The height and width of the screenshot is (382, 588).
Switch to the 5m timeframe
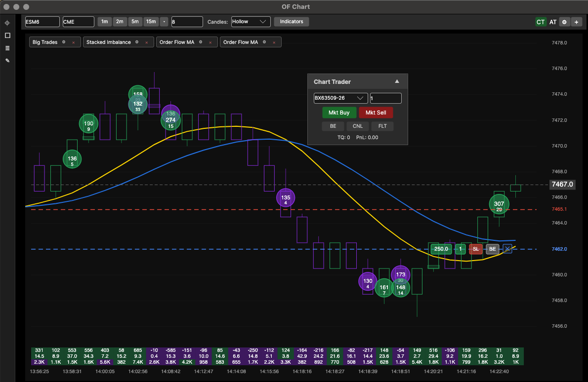coord(135,22)
